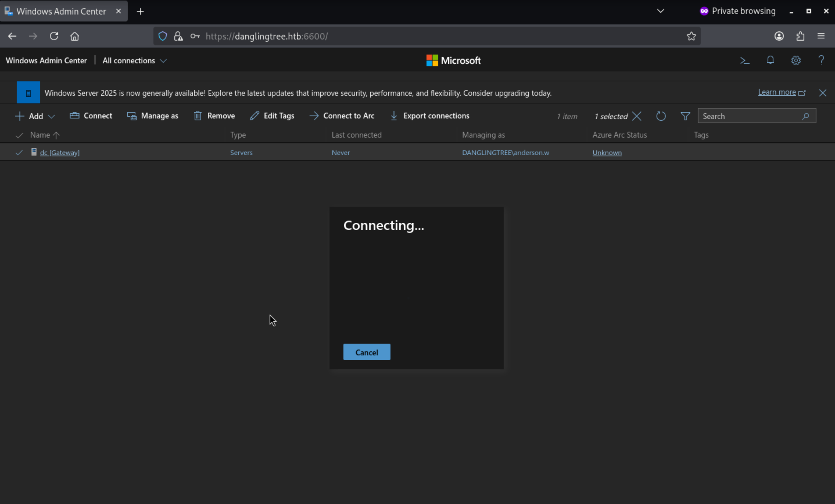Click the Unknown Azure Arc status link
Image resolution: width=835 pixels, height=504 pixels.
pos(607,153)
